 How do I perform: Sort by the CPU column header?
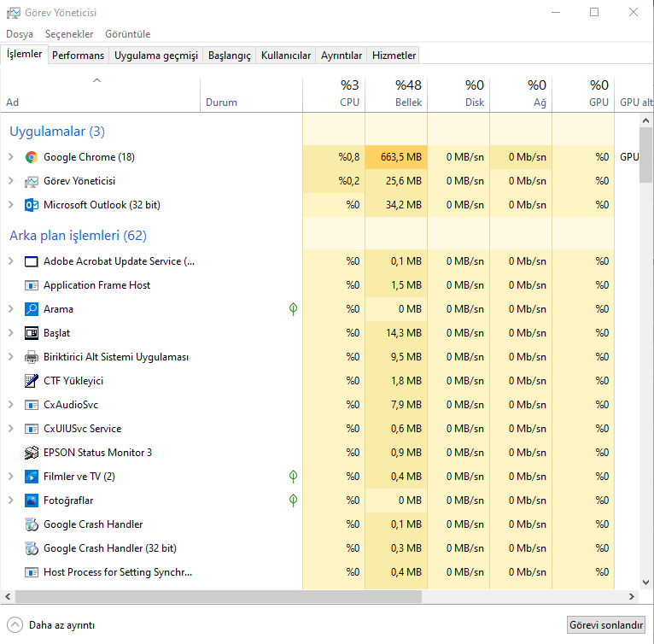coord(334,94)
